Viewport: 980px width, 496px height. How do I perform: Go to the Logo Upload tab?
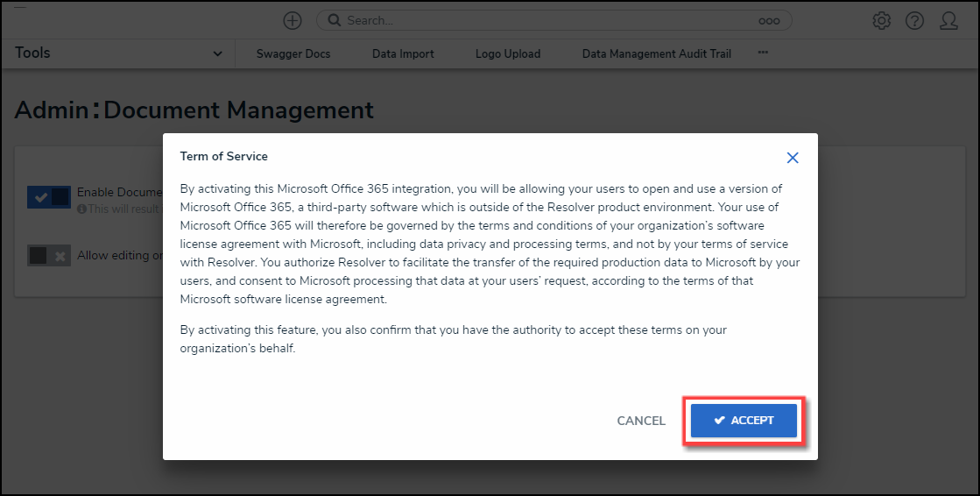(507, 53)
